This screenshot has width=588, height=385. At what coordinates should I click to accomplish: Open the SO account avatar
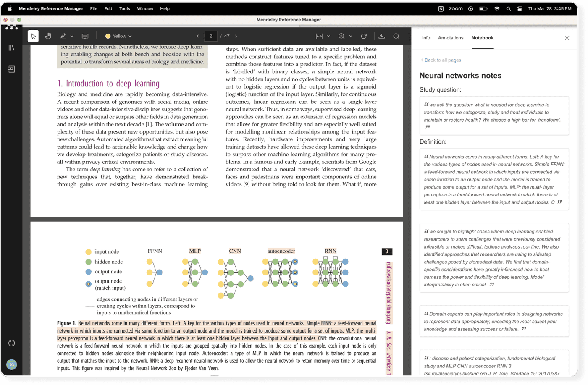coord(11,365)
